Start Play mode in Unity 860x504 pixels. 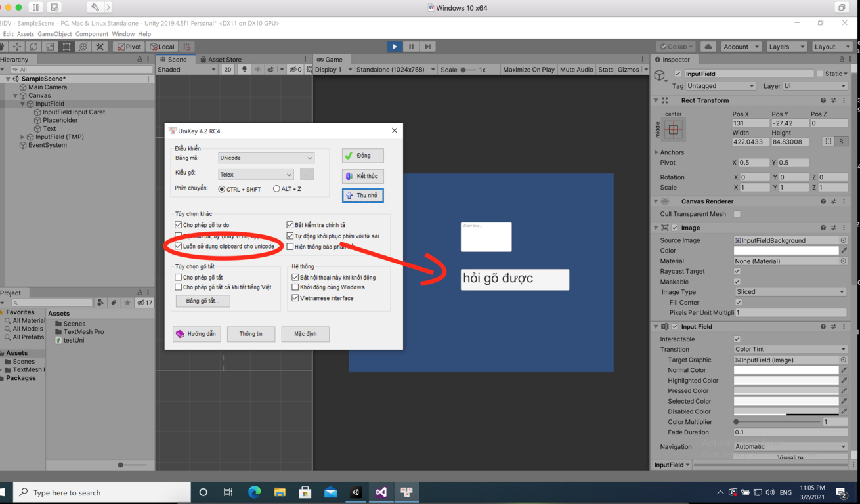tap(394, 47)
